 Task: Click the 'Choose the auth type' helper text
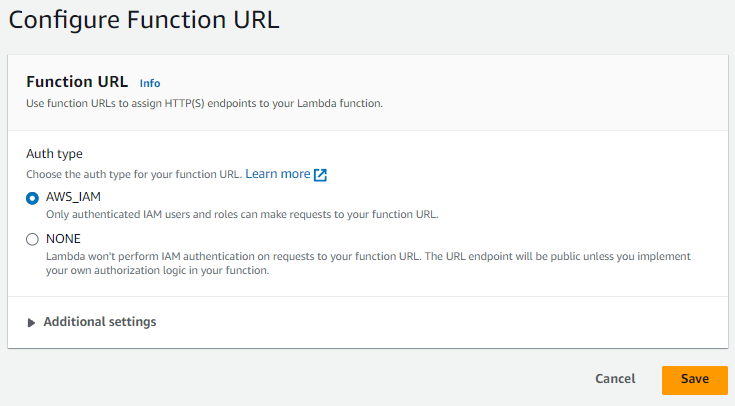(134, 174)
